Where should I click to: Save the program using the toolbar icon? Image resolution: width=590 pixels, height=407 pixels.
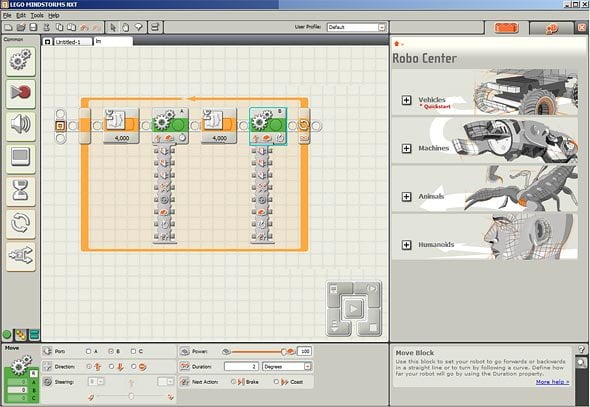pos(33,27)
